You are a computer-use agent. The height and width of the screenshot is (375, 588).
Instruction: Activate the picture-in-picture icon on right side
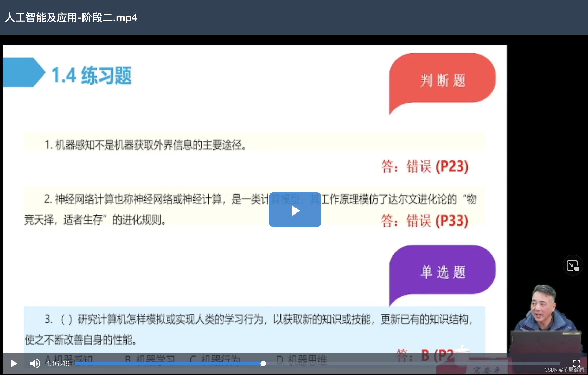coord(573,265)
